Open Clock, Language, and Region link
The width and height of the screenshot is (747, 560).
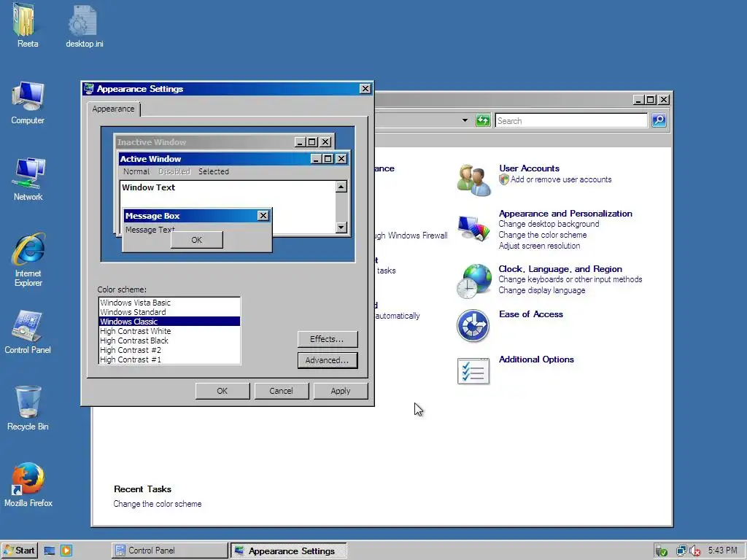point(560,268)
